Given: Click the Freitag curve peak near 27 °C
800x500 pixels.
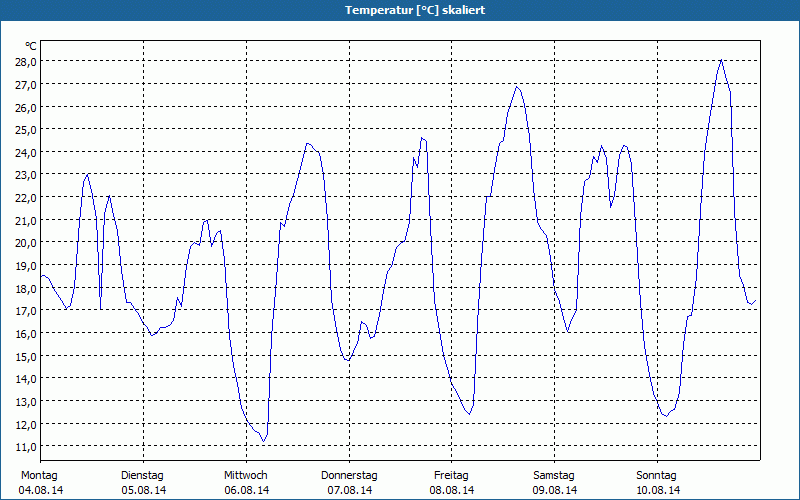Looking at the screenshot, I should pyautogui.click(x=516, y=87).
